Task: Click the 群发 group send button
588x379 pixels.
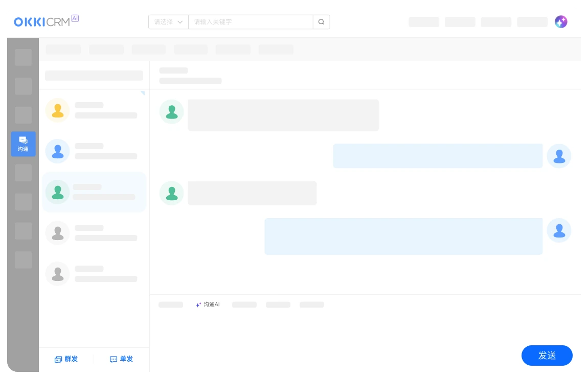Action: tap(66, 359)
